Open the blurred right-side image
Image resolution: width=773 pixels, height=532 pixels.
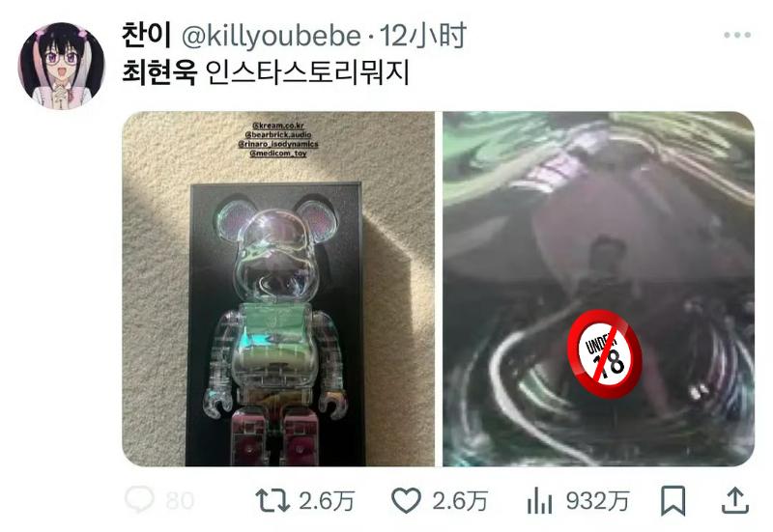[x=598, y=289]
